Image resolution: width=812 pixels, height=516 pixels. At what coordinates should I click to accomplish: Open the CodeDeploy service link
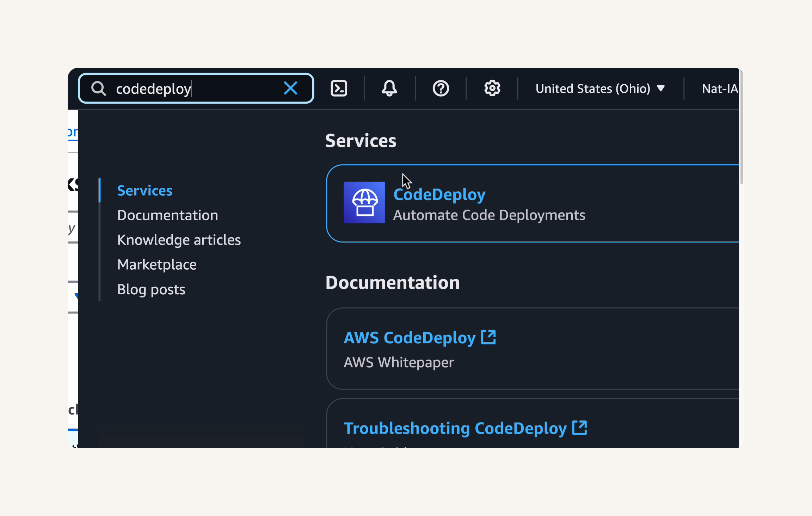point(439,194)
